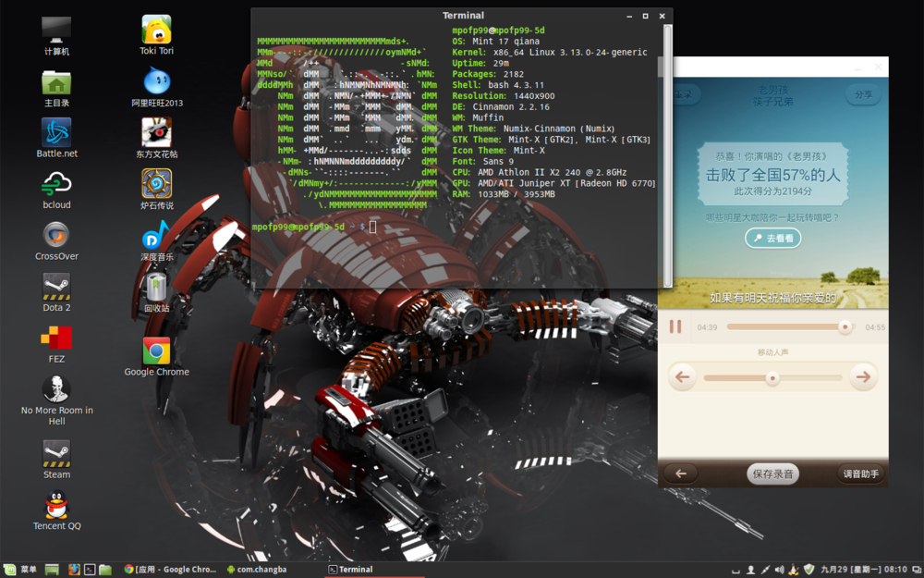The image size is (924, 578).
Task: Open the calendar from the 九月29 clock
Action: click(x=864, y=570)
